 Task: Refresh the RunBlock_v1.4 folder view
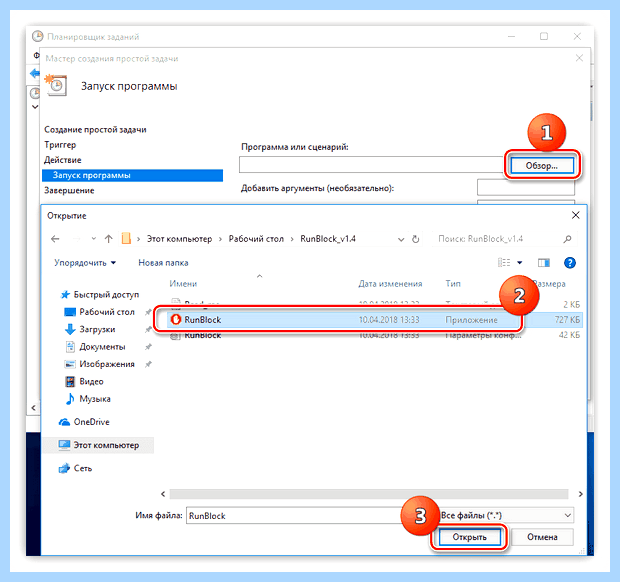(416, 239)
